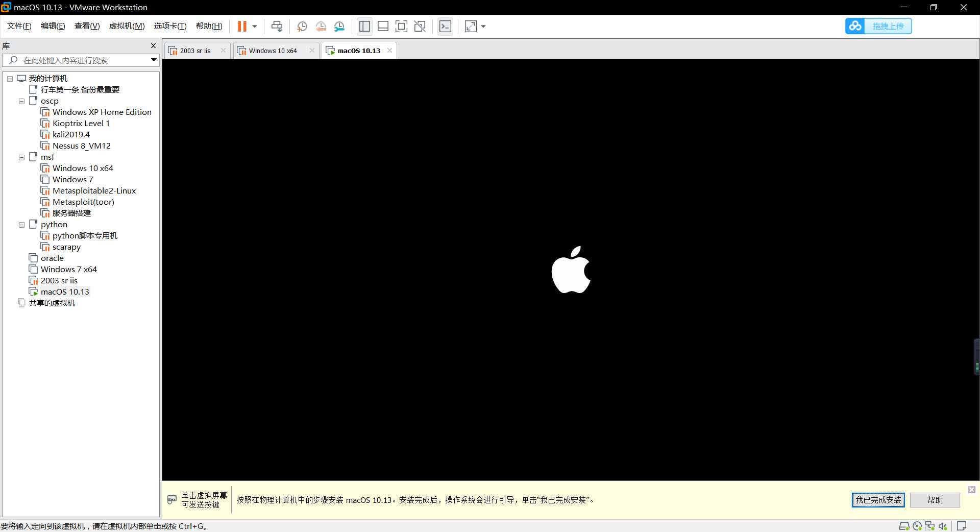Collapse the 我的计算机 tree node

coord(10,79)
